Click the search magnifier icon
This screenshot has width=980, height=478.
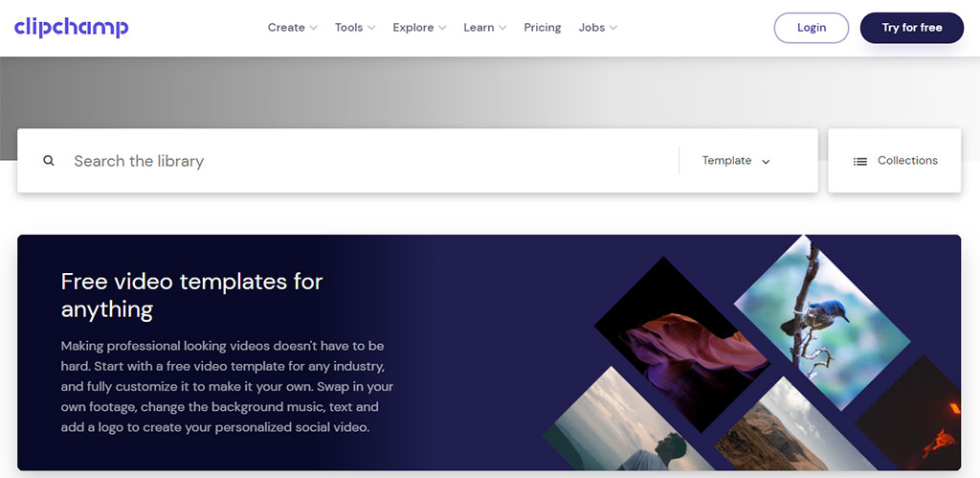pos(49,161)
